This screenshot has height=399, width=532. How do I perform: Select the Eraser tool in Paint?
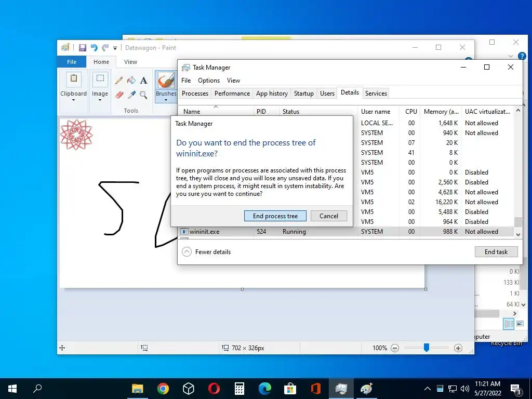point(119,95)
